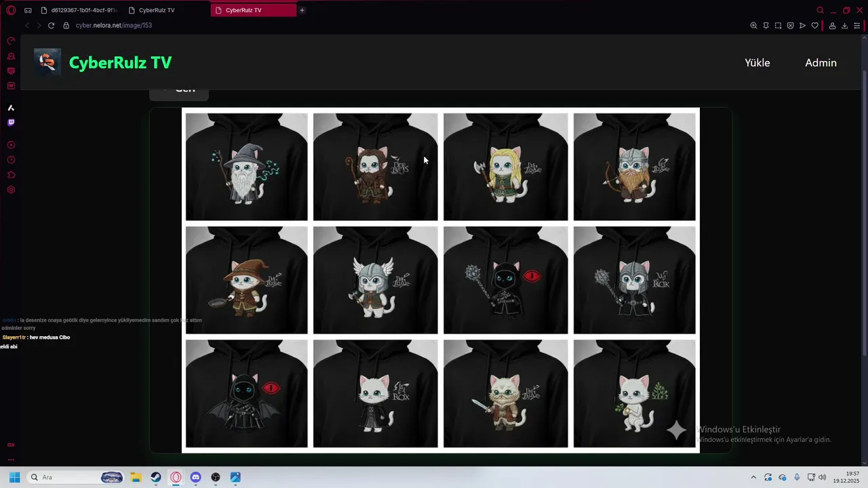Screen dimensions: 868x488
Task: Open the tab search magnifier icon
Action: coord(820,10)
